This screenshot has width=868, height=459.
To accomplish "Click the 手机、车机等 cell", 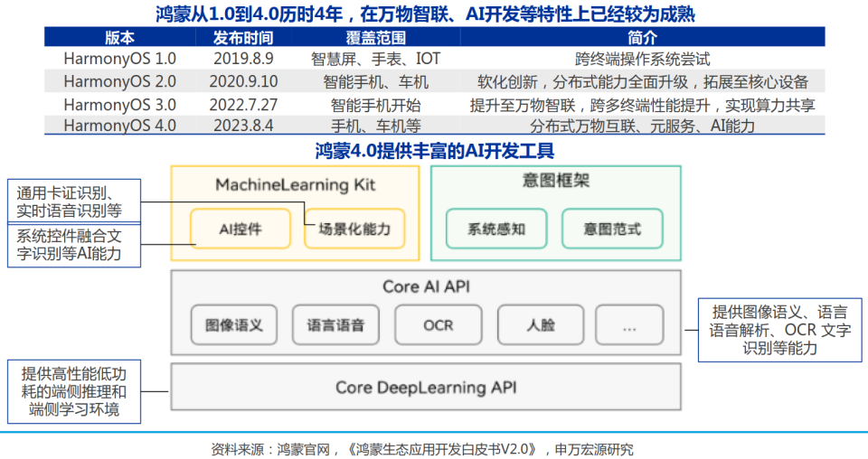I will tap(376, 126).
